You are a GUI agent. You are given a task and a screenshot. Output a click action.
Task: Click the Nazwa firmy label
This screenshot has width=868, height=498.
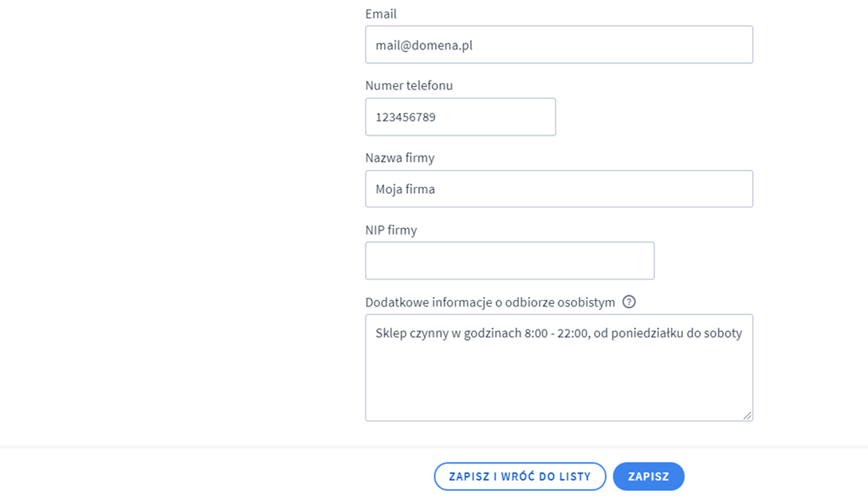tap(399, 158)
